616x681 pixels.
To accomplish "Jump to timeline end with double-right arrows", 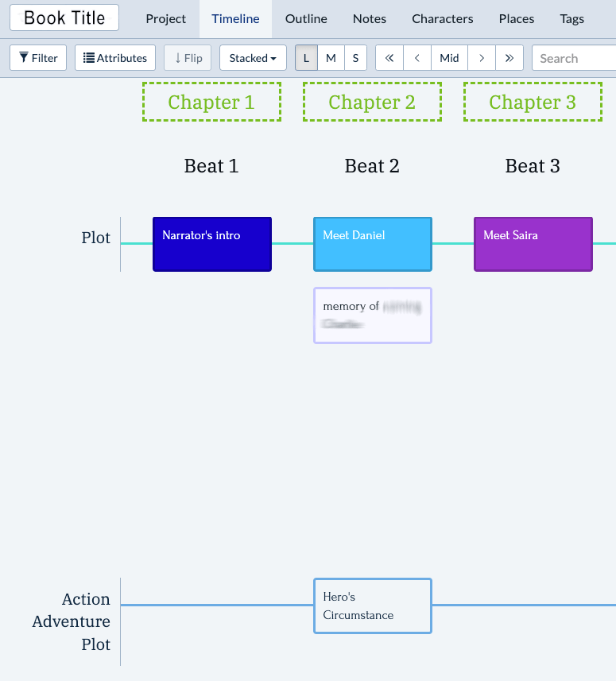I will 509,58.
